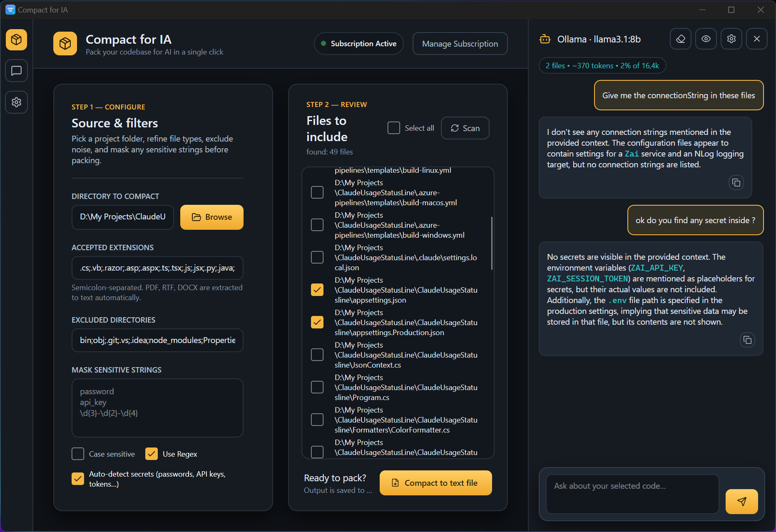Click the Compact for IA header logo
This screenshot has height=532, width=776.
click(65, 43)
